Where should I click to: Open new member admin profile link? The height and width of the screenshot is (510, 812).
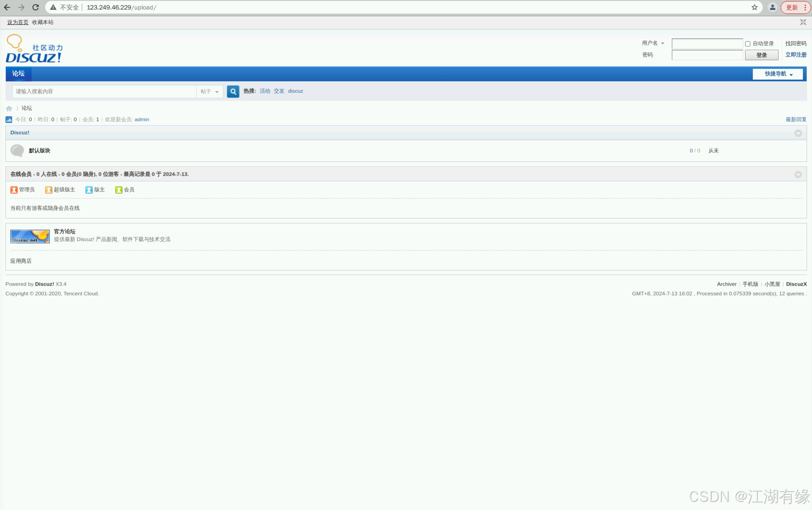pos(142,119)
